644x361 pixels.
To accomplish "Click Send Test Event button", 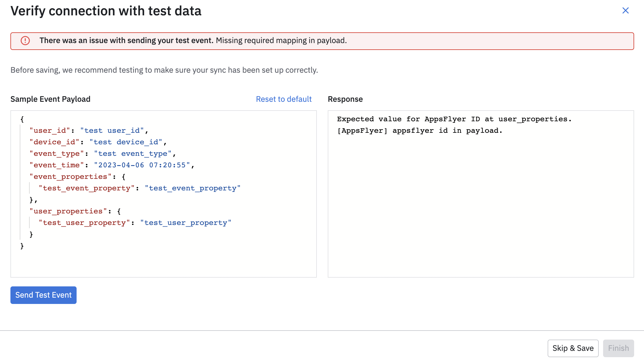I will (43, 295).
